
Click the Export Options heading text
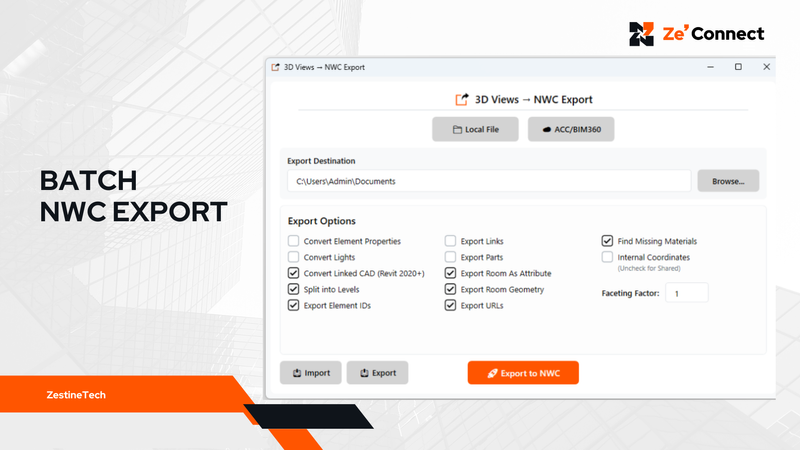tap(321, 221)
